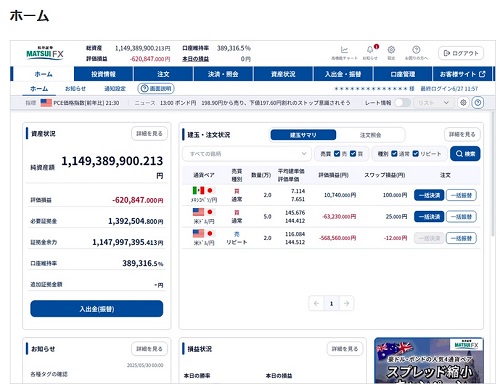Click ticker bar settings gear icon
The height and width of the screenshot is (390, 500).
pos(463,103)
